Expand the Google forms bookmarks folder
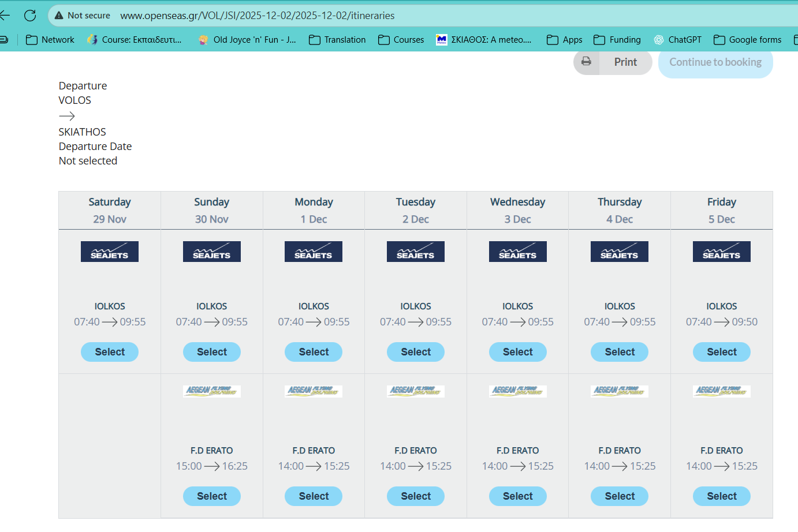798x532 pixels. [x=747, y=40]
